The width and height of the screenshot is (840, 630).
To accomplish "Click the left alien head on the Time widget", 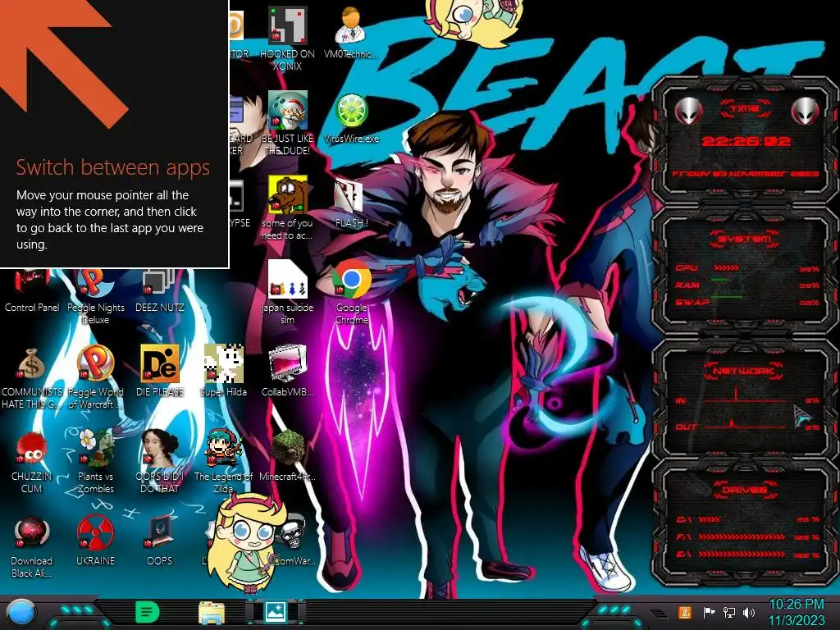I will coord(688,111).
